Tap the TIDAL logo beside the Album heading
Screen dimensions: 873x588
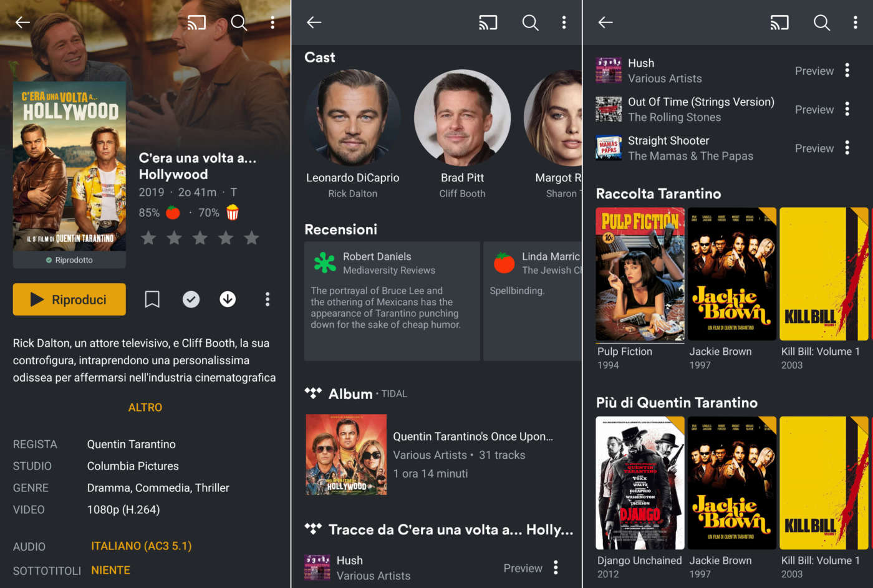[x=313, y=393]
